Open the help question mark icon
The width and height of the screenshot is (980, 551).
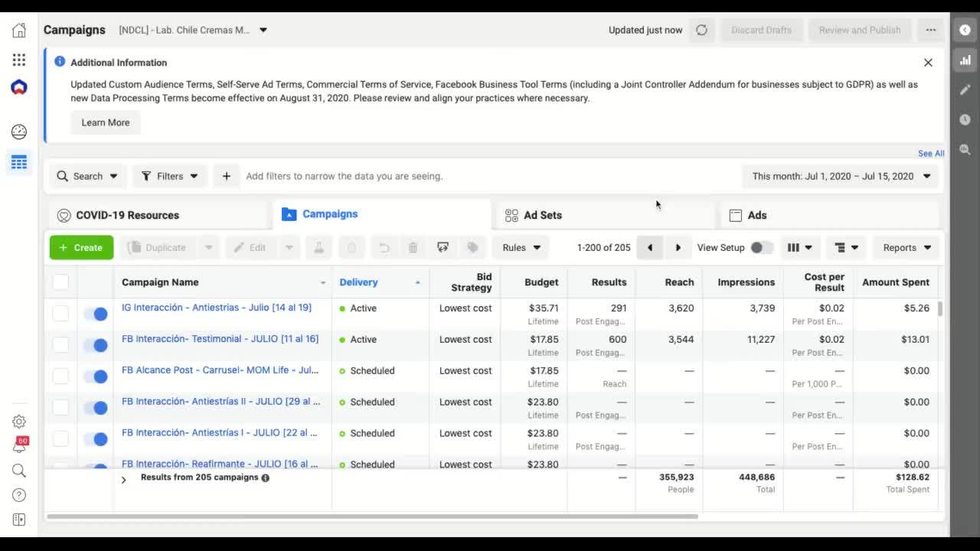point(19,495)
